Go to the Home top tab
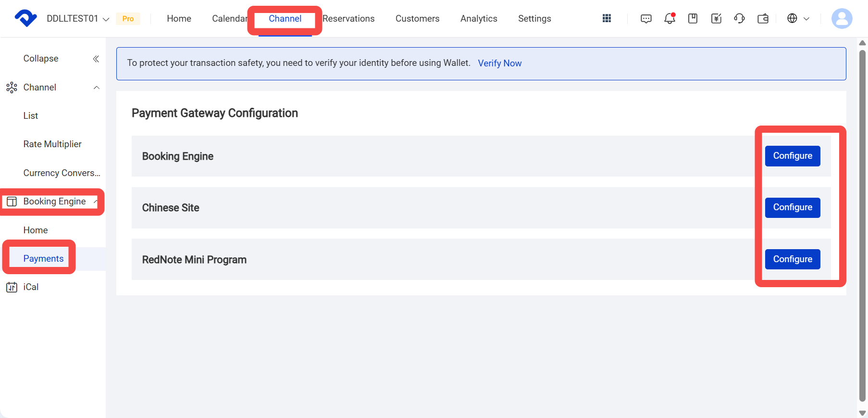The width and height of the screenshot is (868, 418). pos(179,18)
